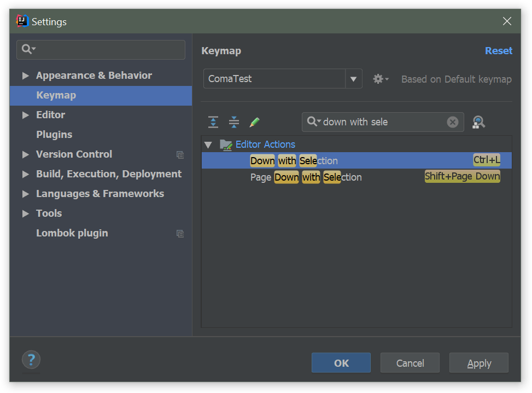Click the Collapse All icon in keymap toolbar

point(234,122)
